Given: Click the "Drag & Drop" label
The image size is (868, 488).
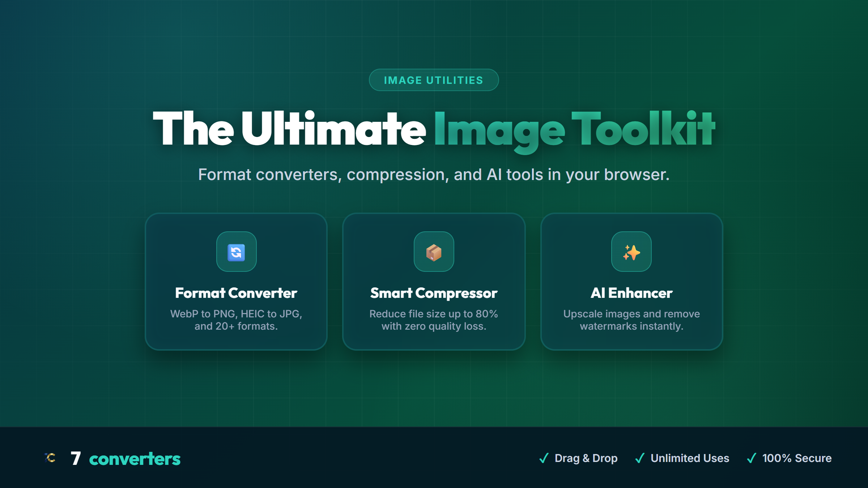Looking at the screenshot, I should click(x=586, y=458).
